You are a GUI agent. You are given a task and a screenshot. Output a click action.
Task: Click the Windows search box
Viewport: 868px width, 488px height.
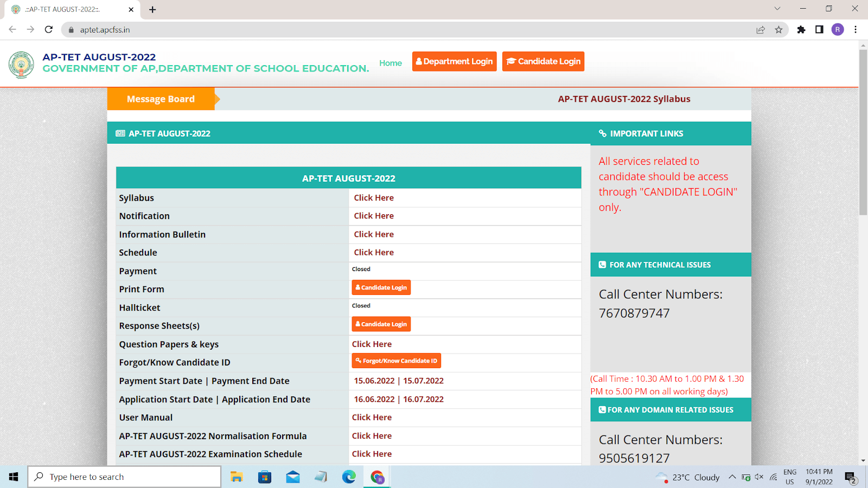tap(124, 477)
